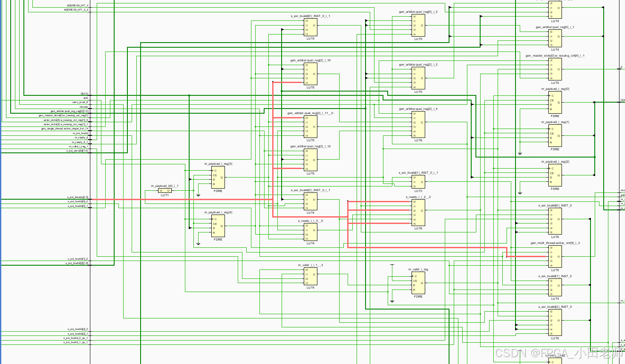The image size is (625, 364).
Task: Select the m_valid_i_reg FDRE flip-flop
Action: pos(418,283)
